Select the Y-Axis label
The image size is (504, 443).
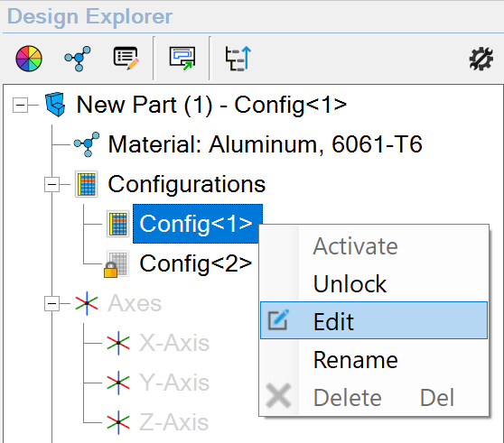click(x=174, y=383)
